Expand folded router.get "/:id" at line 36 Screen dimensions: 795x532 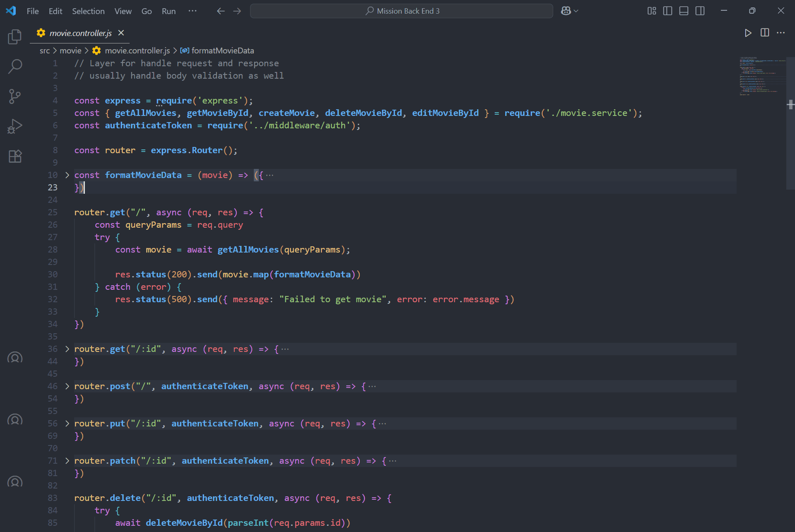pyautogui.click(x=67, y=349)
